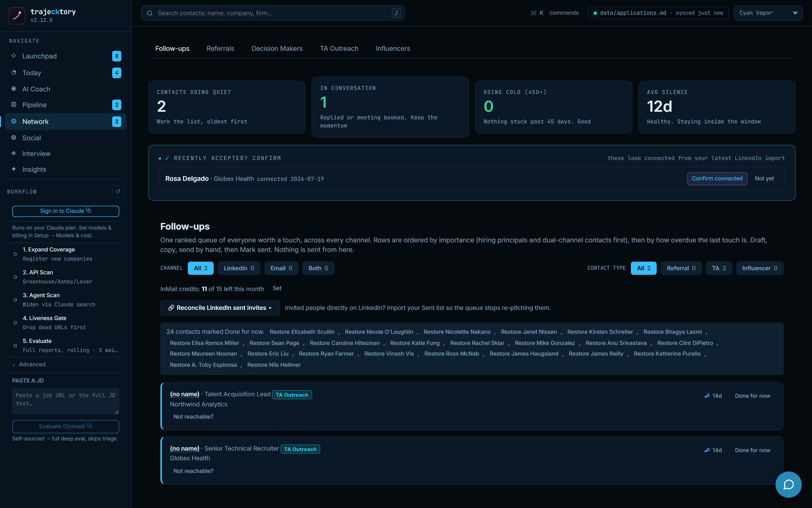Select the All contact type filter
This screenshot has height=508, width=812.
644,268
